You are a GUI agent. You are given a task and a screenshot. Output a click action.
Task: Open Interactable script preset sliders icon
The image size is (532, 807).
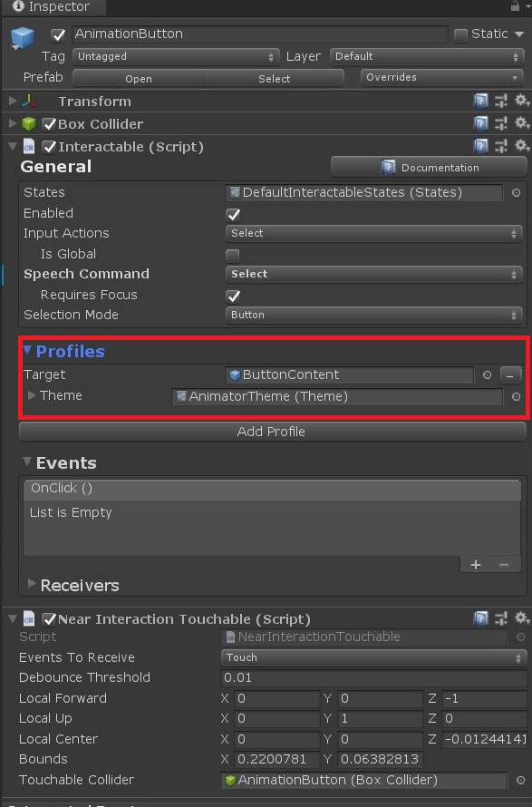[x=500, y=146]
